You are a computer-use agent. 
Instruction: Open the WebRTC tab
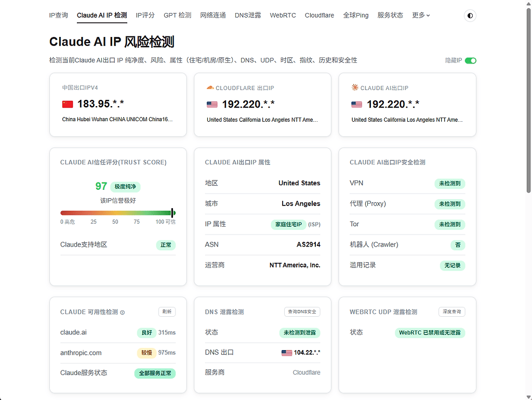pos(283,15)
